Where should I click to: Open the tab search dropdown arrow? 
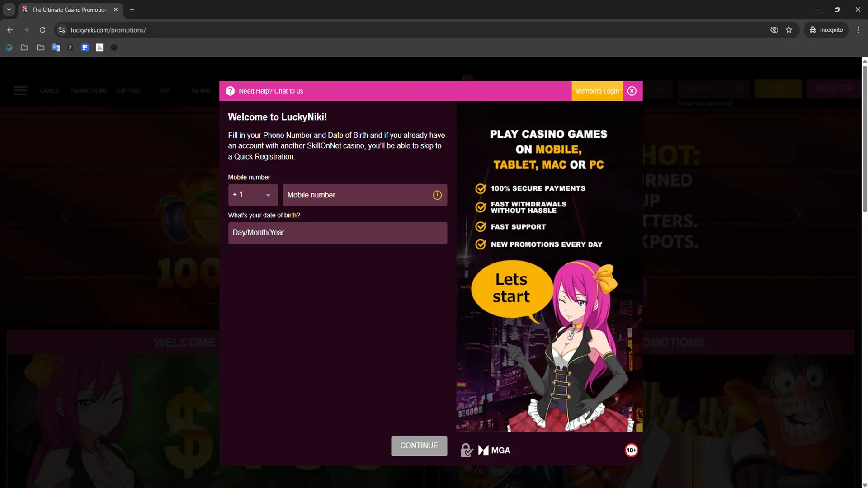(9, 9)
